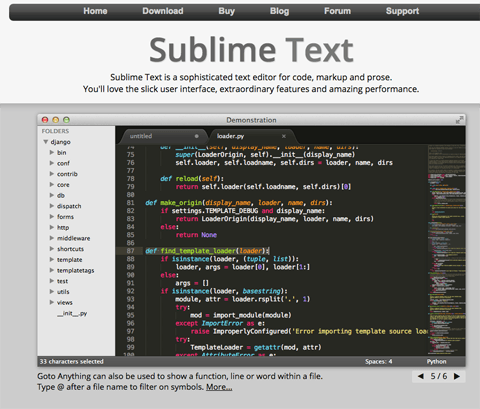Open the Forum navigation link
Screen dimensions: 480x409
click(337, 11)
